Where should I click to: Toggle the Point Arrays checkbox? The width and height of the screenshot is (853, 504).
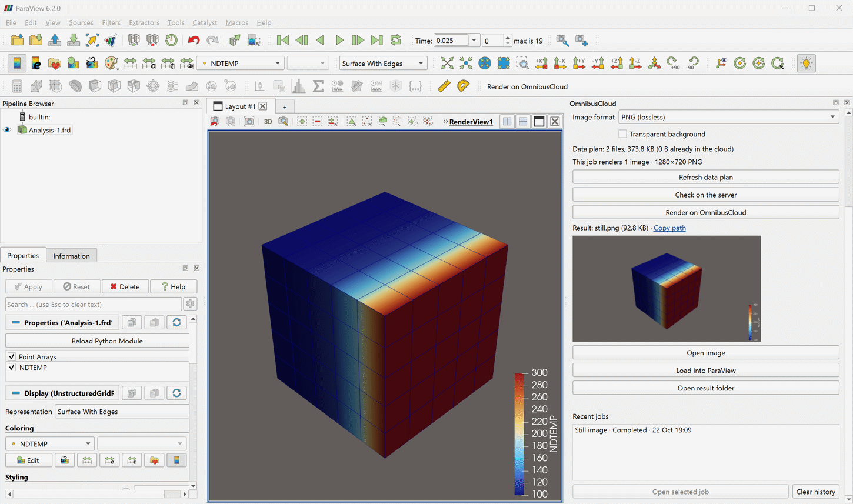coord(12,356)
